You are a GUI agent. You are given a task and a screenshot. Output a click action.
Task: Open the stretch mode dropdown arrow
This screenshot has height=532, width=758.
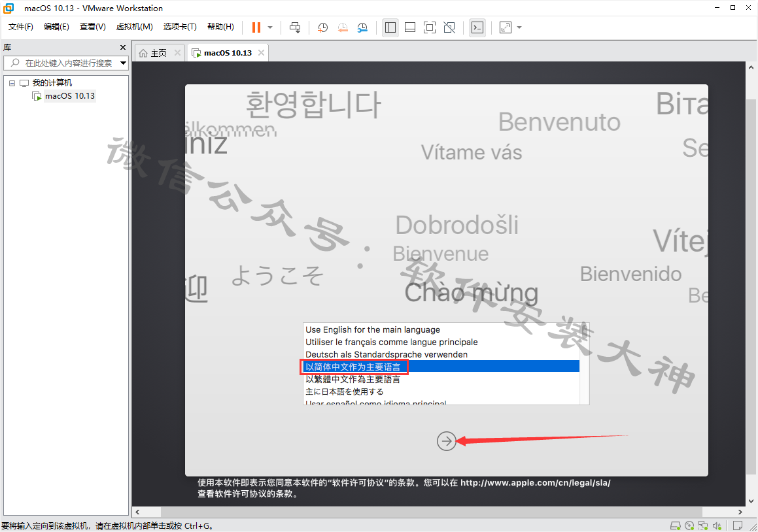click(x=519, y=27)
